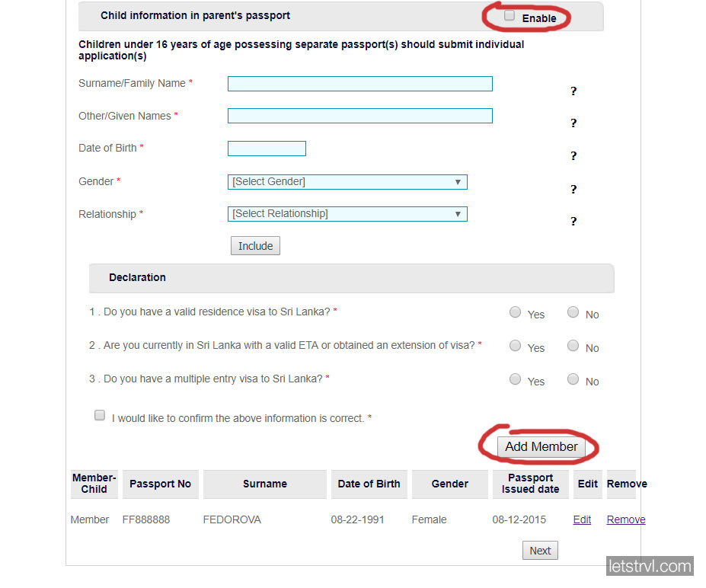The width and height of the screenshot is (706, 588).
Task: Choose Yes for multiple entry visa question
Action: (516, 379)
